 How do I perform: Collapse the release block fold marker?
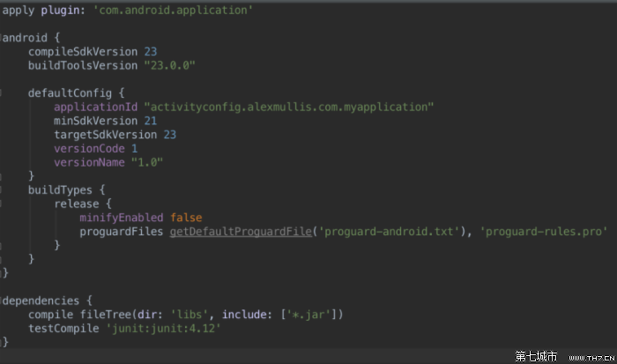[1, 204]
